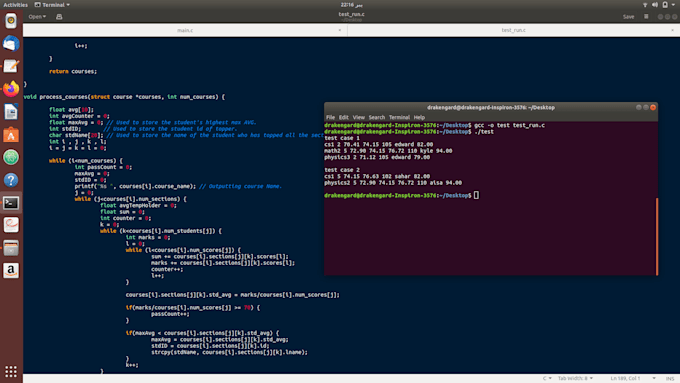Open the archive manager dock icon
The width and height of the screenshot is (680, 383).
point(11,248)
